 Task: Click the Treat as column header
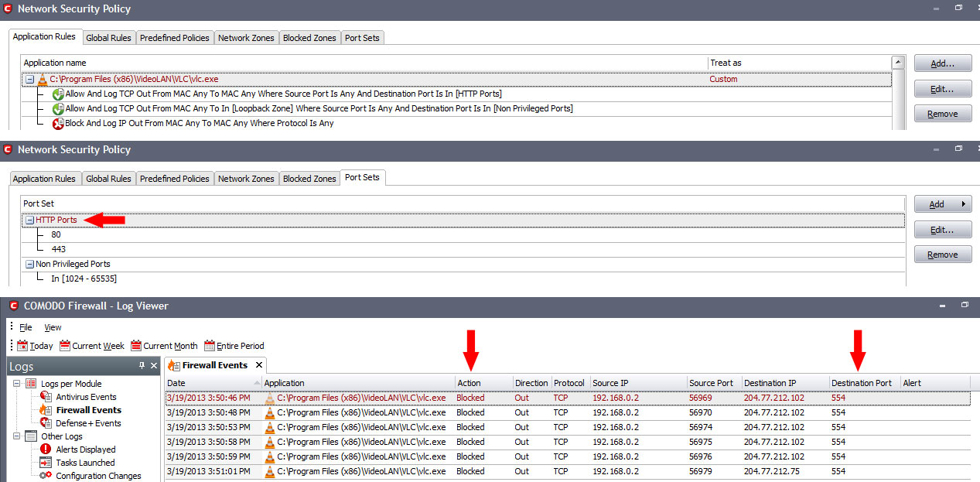(x=799, y=63)
